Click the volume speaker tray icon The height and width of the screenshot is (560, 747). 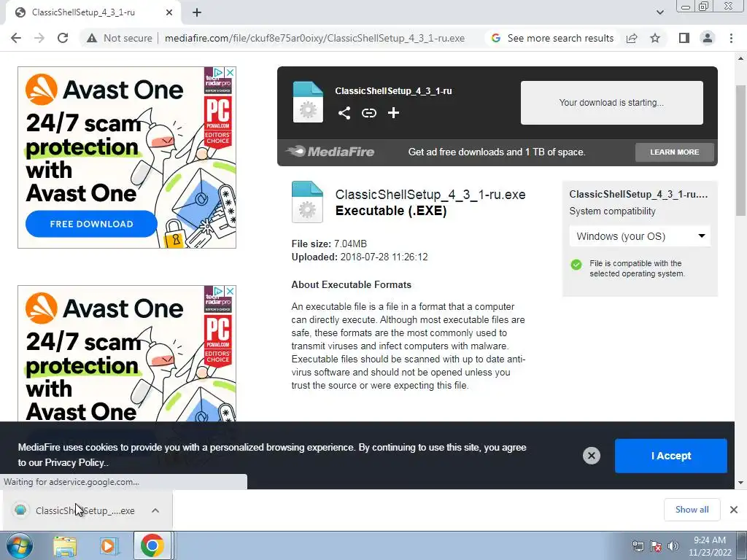tap(673, 546)
